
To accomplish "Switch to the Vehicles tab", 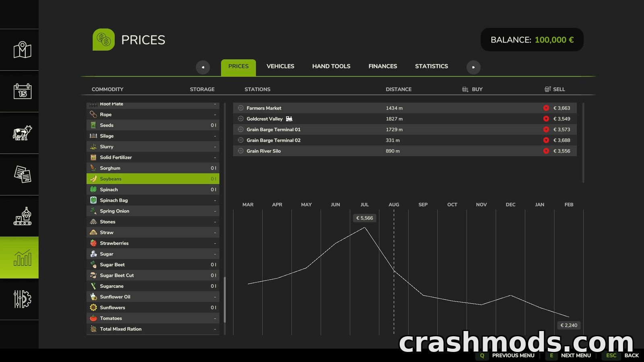I will 280,66.
